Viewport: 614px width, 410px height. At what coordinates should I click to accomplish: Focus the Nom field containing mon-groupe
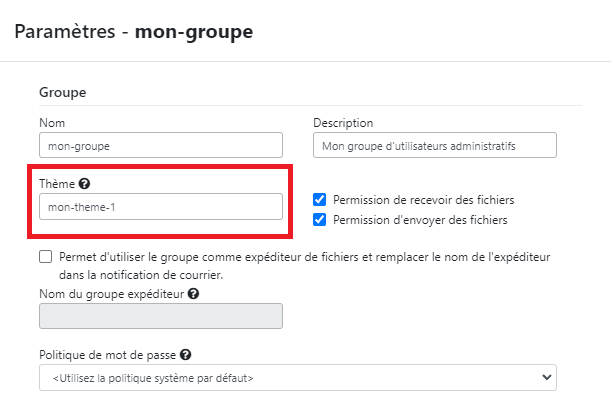161,145
